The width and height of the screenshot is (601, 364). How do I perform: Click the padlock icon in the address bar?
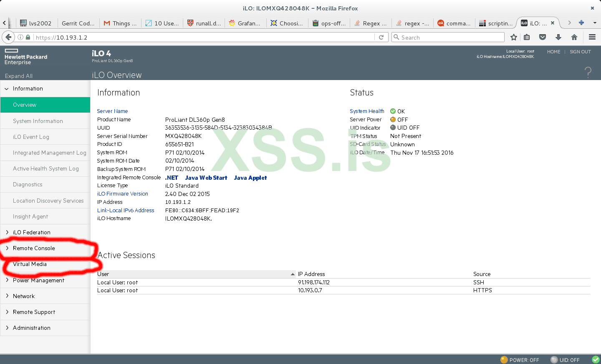click(28, 37)
